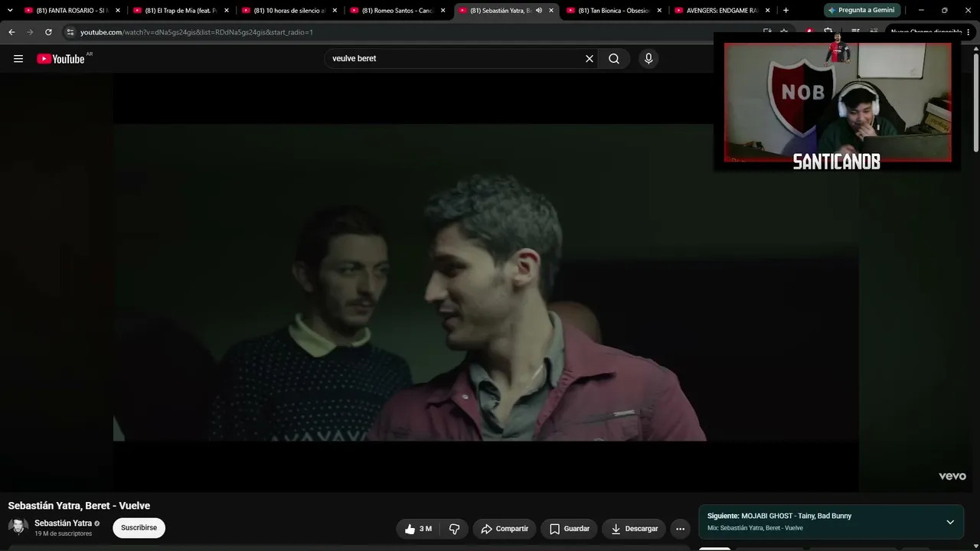Close the 10 horas de silencio tab

tap(335, 11)
